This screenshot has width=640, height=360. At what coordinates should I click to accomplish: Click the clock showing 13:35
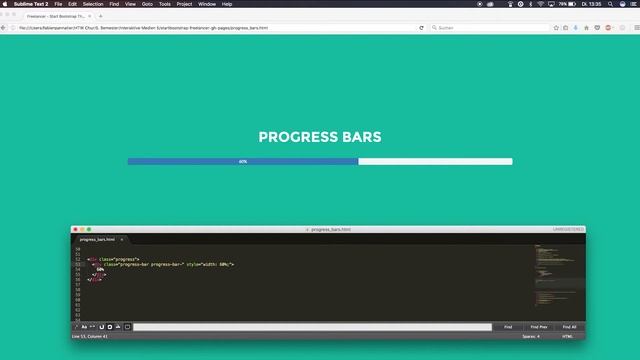(x=591, y=4)
